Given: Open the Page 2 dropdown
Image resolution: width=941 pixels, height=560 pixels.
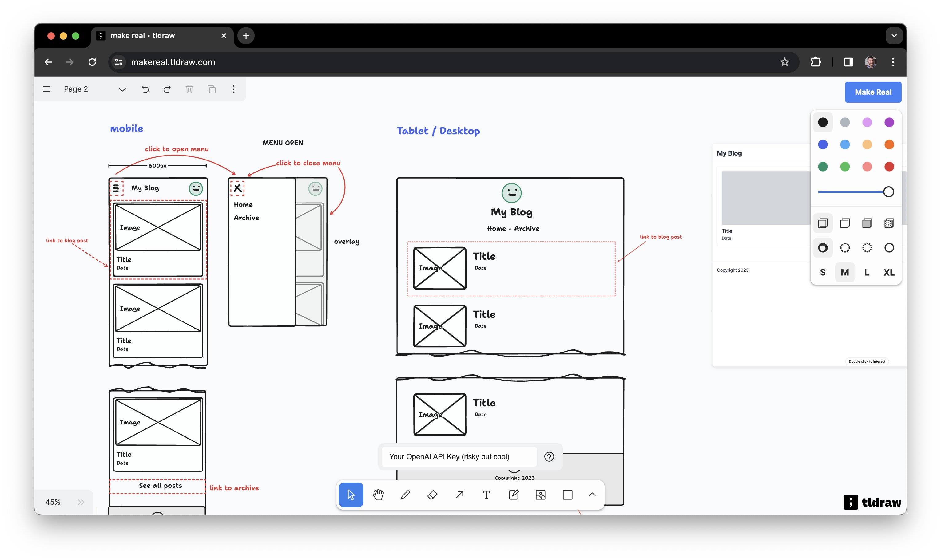Looking at the screenshot, I should tap(93, 89).
